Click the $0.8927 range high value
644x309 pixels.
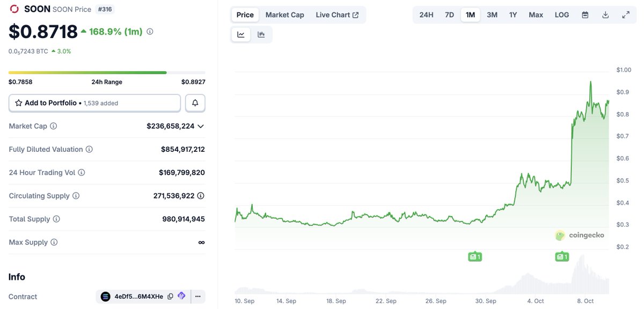coord(193,82)
